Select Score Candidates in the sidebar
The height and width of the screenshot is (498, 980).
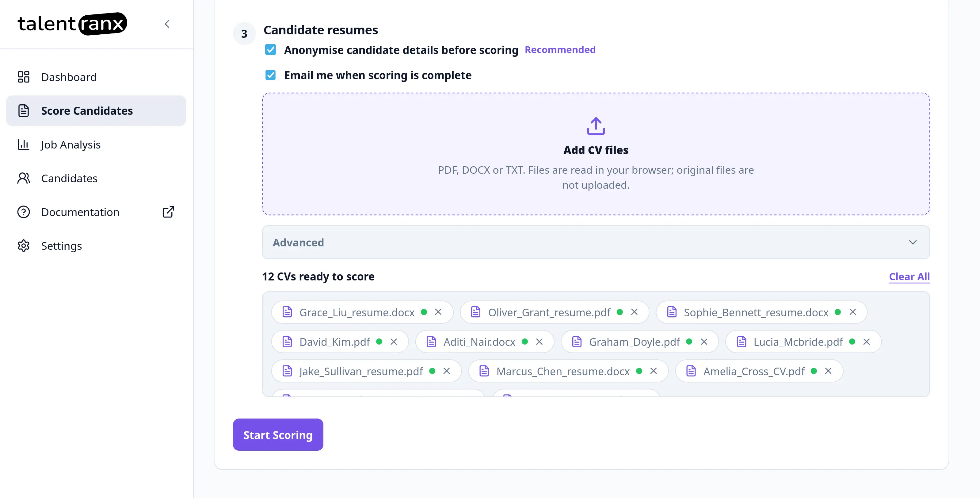(96, 111)
